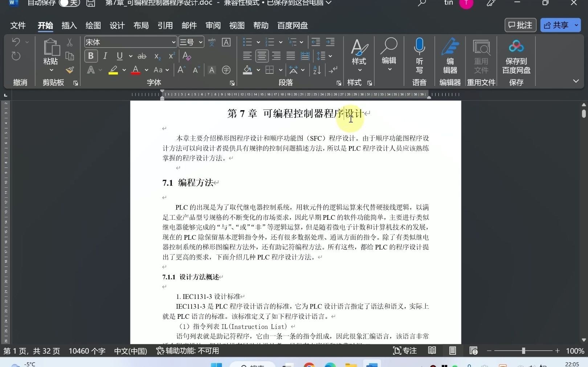
Task: Click the 专注 focus mode button
Action: [405, 351]
